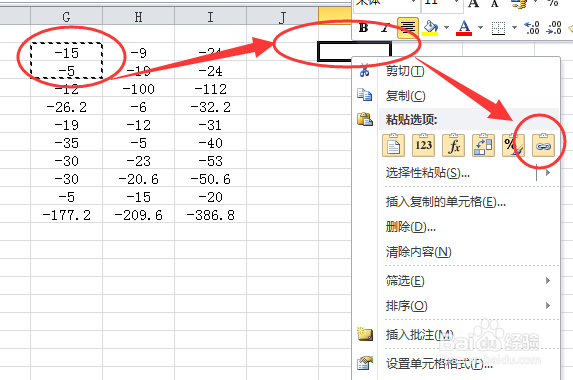The height and width of the screenshot is (380, 573).
Task: Choose the Paste Values (123) option
Action: [424, 145]
